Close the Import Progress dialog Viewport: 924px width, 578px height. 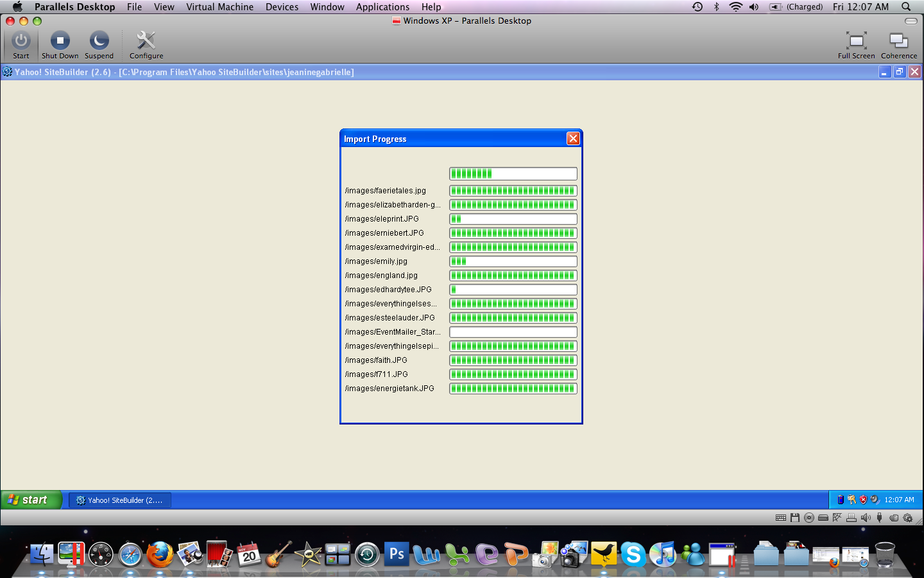pos(573,139)
